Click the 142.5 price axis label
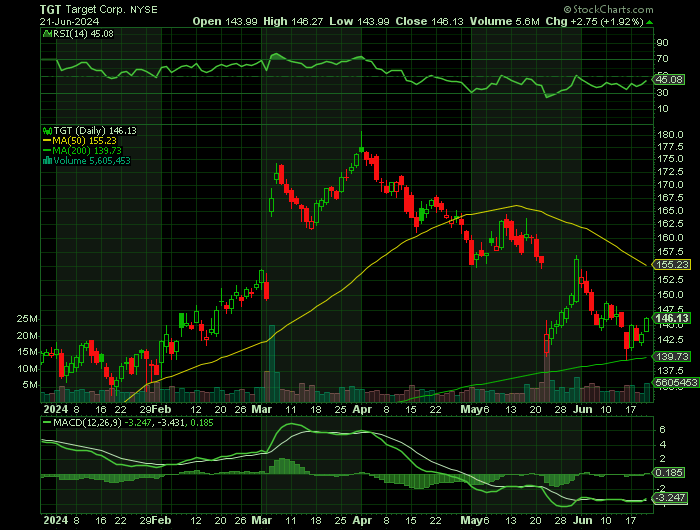This screenshot has width=700, height=530. point(671,340)
